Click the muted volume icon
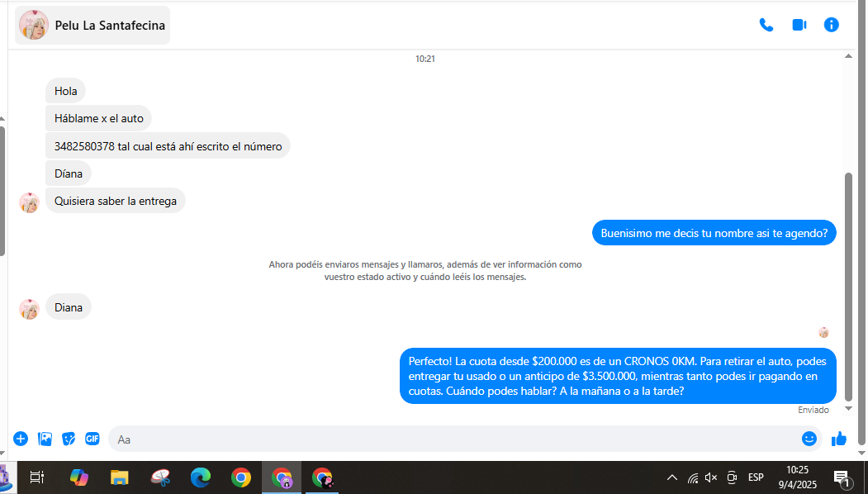 tap(711, 477)
